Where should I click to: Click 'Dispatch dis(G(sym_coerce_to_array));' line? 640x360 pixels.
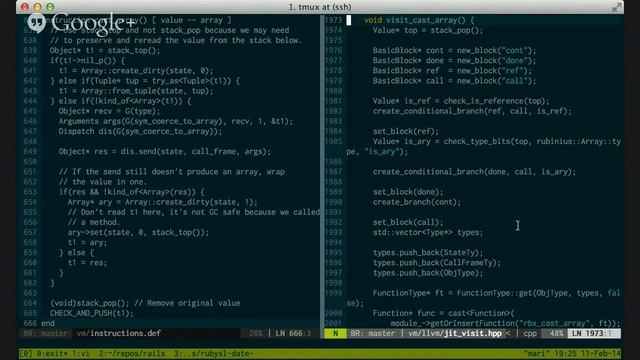pyautogui.click(x=140, y=131)
